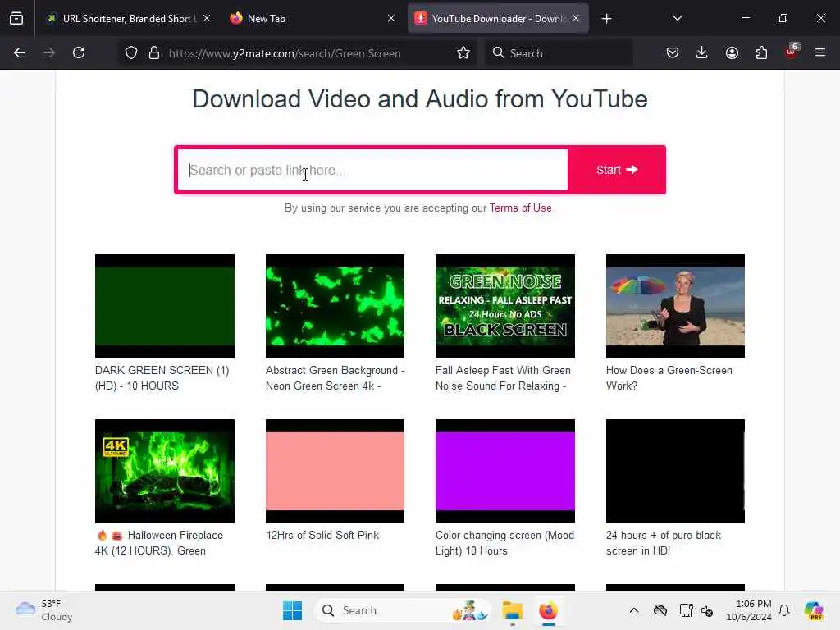Click the y2mate address bar URL
Image resolution: width=840 pixels, height=630 pixels.
tap(285, 53)
